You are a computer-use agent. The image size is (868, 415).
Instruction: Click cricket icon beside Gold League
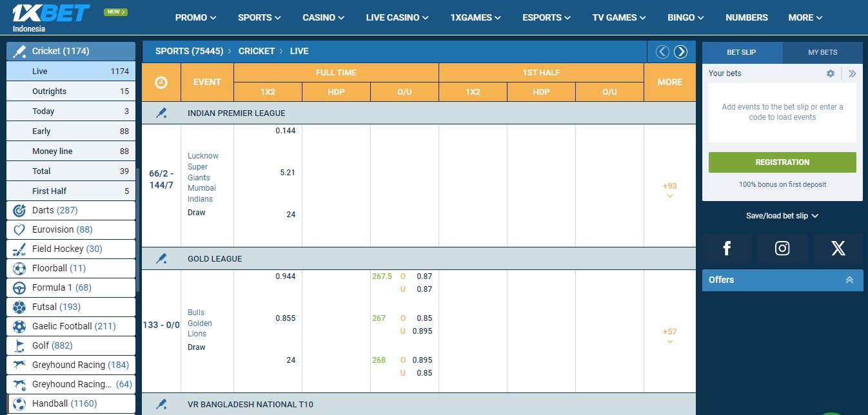(161, 258)
